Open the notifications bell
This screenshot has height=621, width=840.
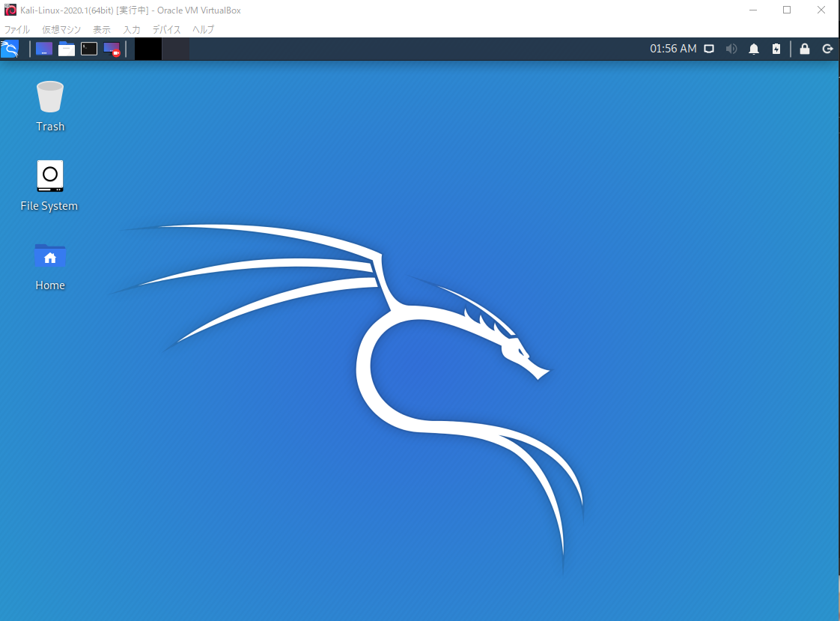(x=754, y=49)
